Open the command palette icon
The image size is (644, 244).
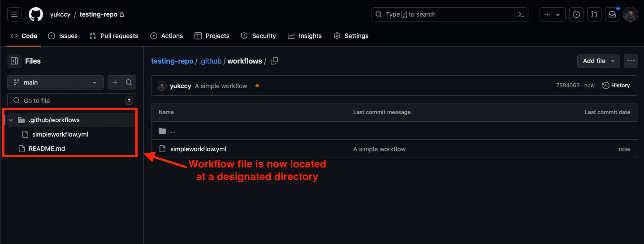(521, 14)
